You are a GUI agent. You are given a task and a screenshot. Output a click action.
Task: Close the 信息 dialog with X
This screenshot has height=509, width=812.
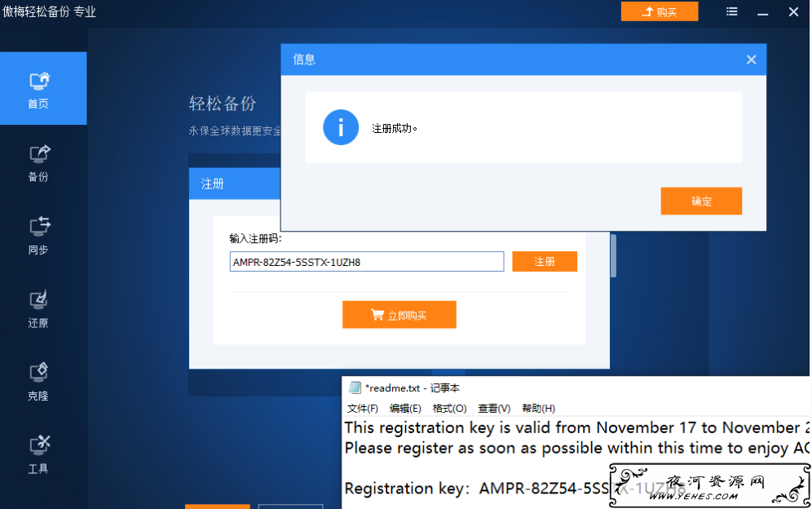click(752, 60)
